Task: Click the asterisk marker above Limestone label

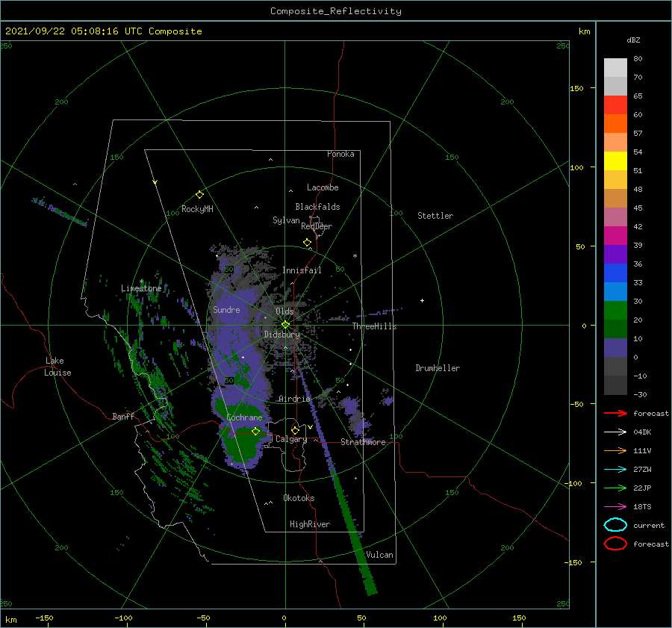Action: pyautogui.click(x=141, y=282)
